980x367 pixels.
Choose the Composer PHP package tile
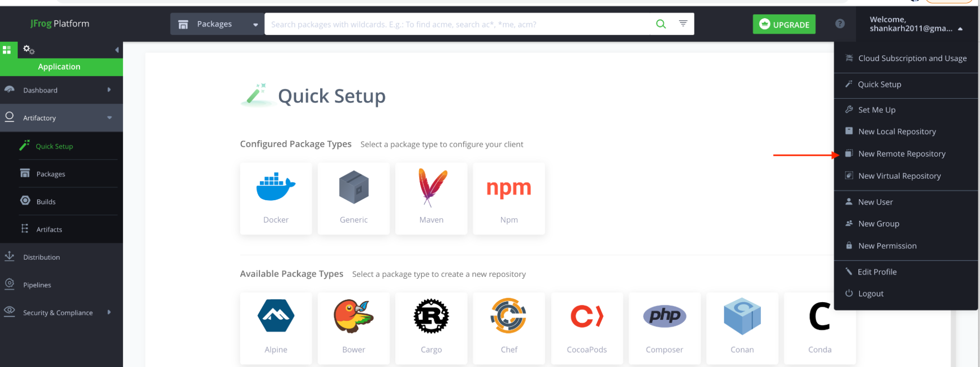664,328
